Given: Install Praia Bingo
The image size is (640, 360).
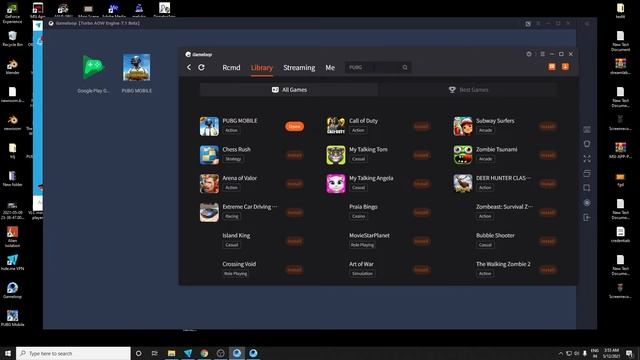Looking at the screenshot, I should 421,212.
